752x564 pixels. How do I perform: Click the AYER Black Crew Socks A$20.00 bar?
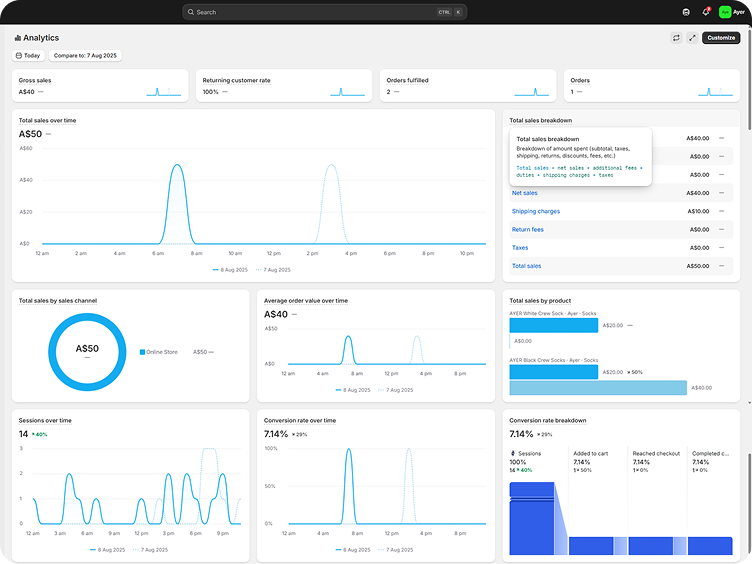[x=553, y=372]
